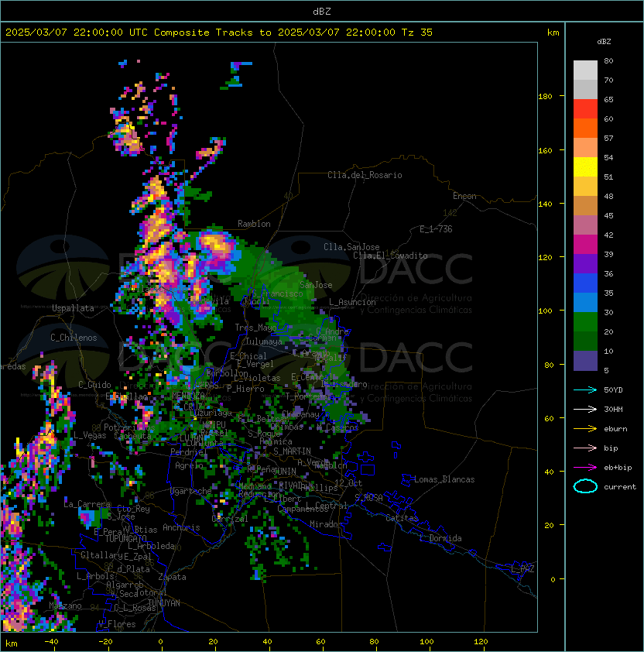Select the red 60-65 dBZ color swatch
Image resolution: width=644 pixels, height=652 pixels.
[x=585, y=109]
